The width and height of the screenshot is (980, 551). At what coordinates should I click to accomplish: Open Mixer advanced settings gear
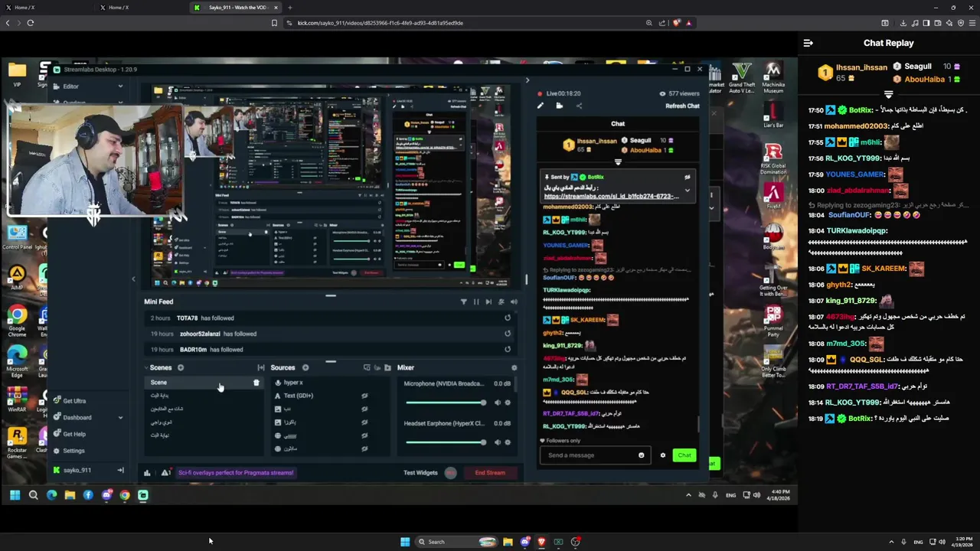[514, 367]
